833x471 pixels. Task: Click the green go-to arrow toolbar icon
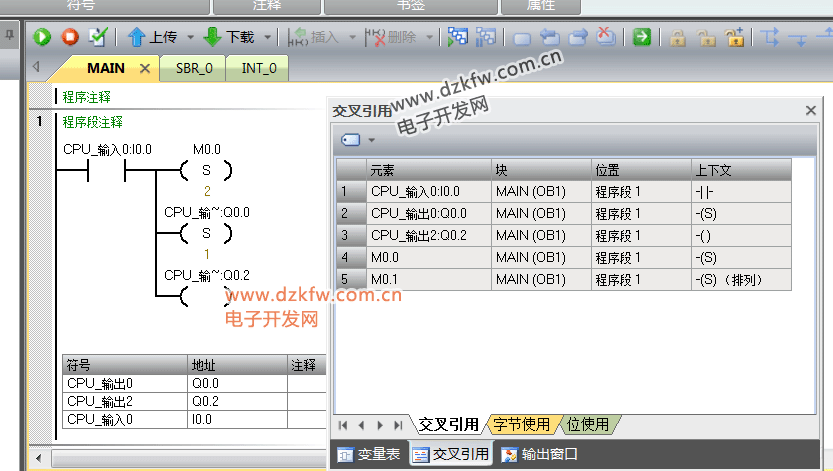(642, 37)
